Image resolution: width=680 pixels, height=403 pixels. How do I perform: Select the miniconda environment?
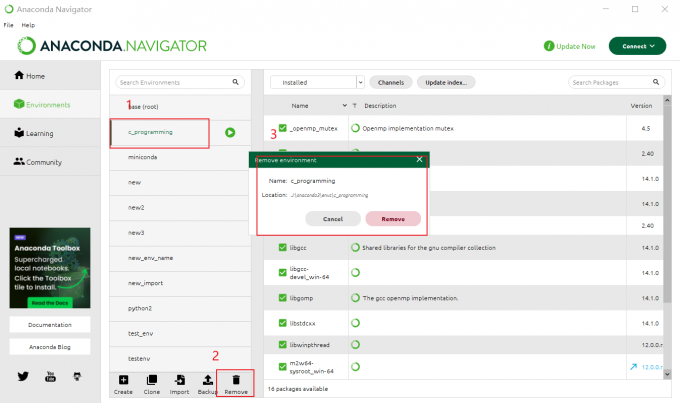pos(180,157)
